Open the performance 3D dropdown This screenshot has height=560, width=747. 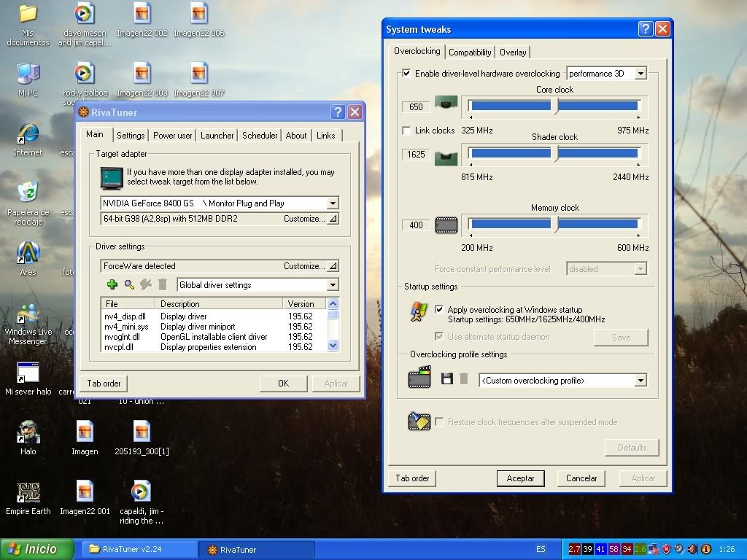pyautogui.click(x=640, y=74)
